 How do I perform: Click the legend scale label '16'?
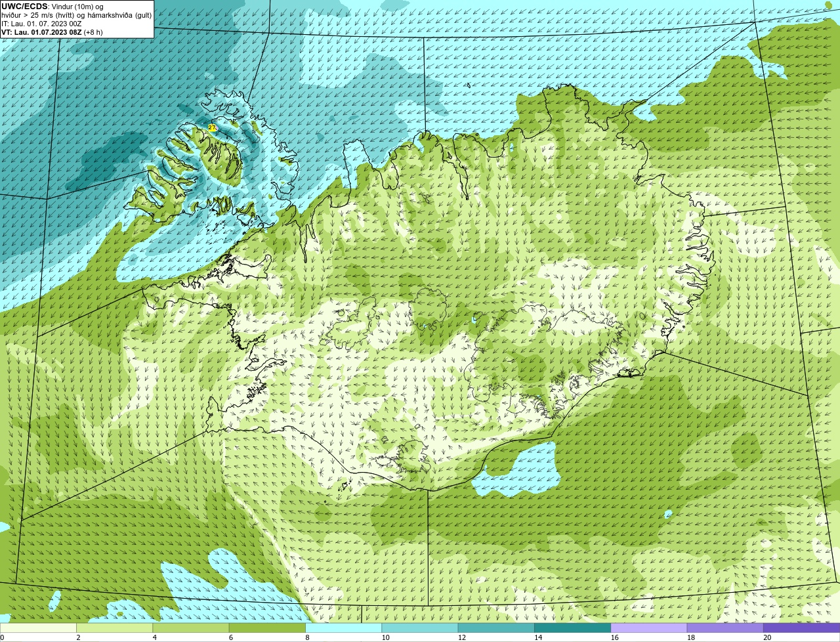click(x=614, y=637)
